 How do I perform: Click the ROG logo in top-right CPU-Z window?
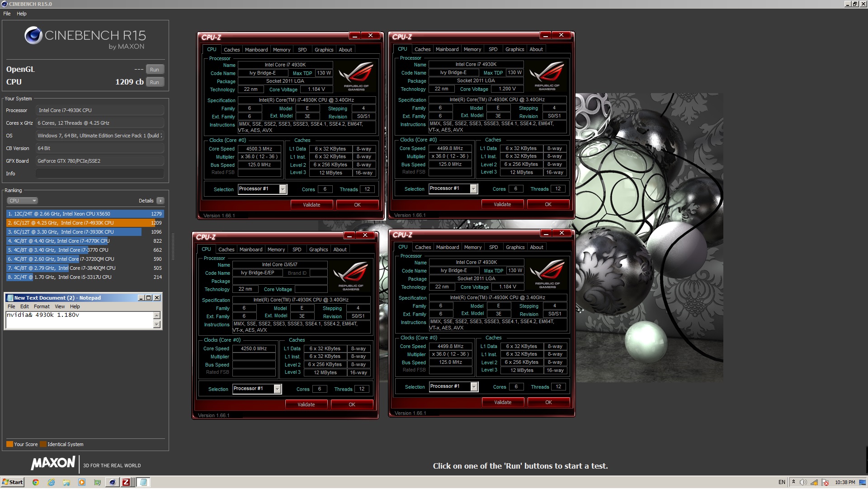tap(547, 75)
